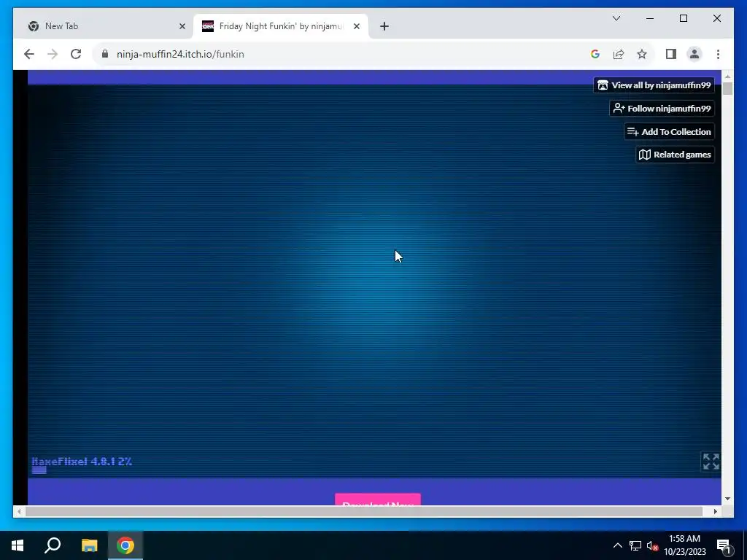Add game To Collection
This screenshot has width=747, height=560.
click(x=669, y=132)
